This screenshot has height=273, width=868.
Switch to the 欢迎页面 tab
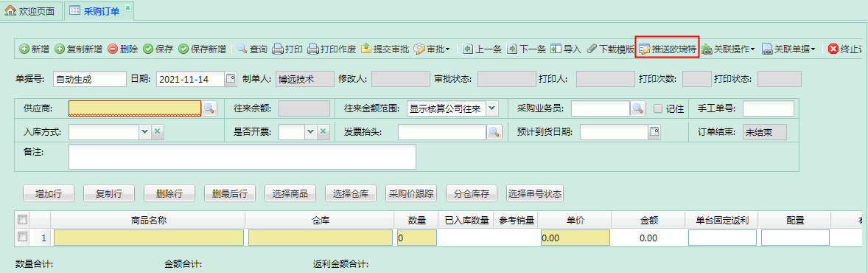(30, 11)
